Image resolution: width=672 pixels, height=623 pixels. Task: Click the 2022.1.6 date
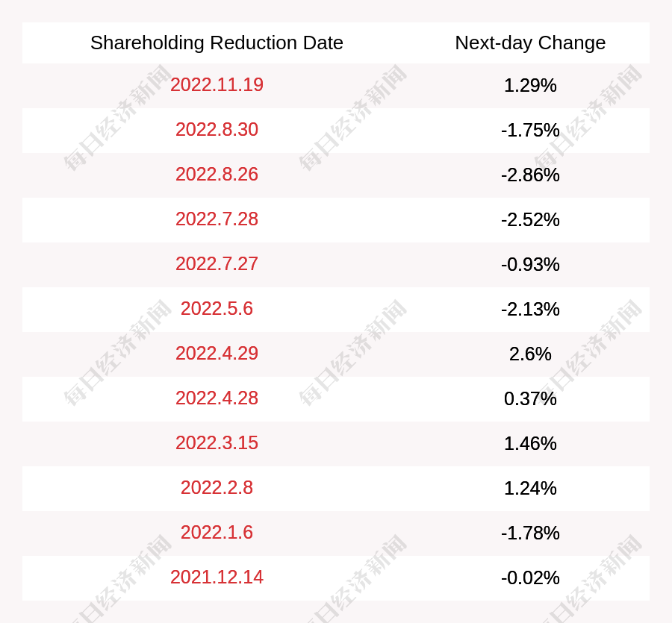[217, 532]
